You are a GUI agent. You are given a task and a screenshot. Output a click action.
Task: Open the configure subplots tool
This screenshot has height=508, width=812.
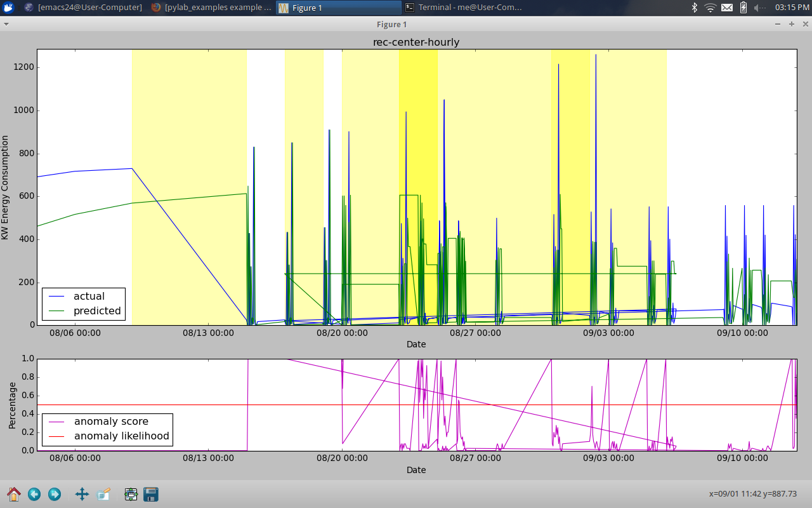coord(131,494)
